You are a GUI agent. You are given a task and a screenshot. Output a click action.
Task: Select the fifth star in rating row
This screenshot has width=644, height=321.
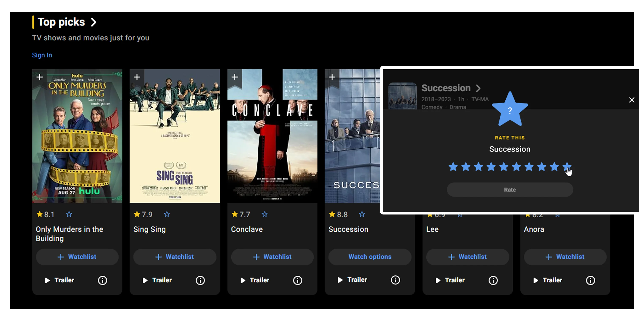504,167
